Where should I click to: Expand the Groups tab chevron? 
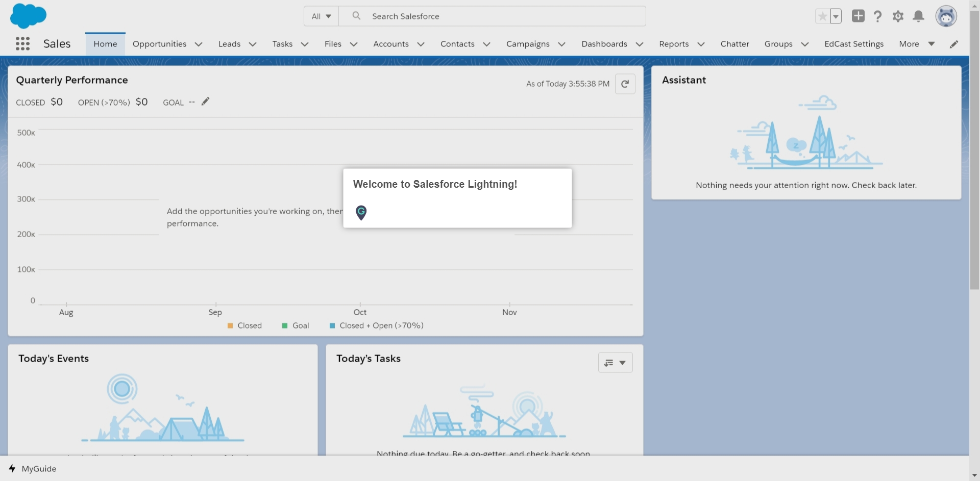click(x=804, y=44)
